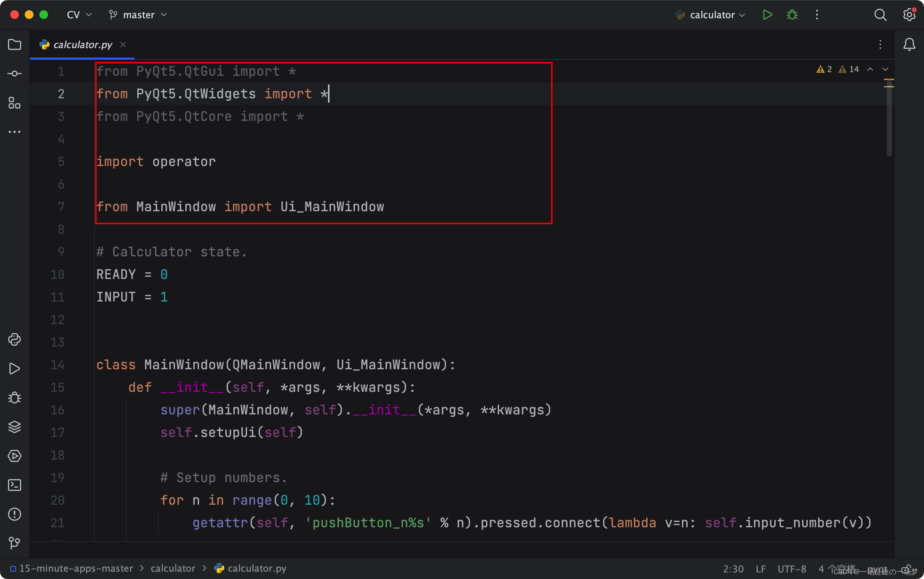The width and height of the screenshot is (924, 579).
Task: Open the Services tool window
Action: [x=15, y=456]
